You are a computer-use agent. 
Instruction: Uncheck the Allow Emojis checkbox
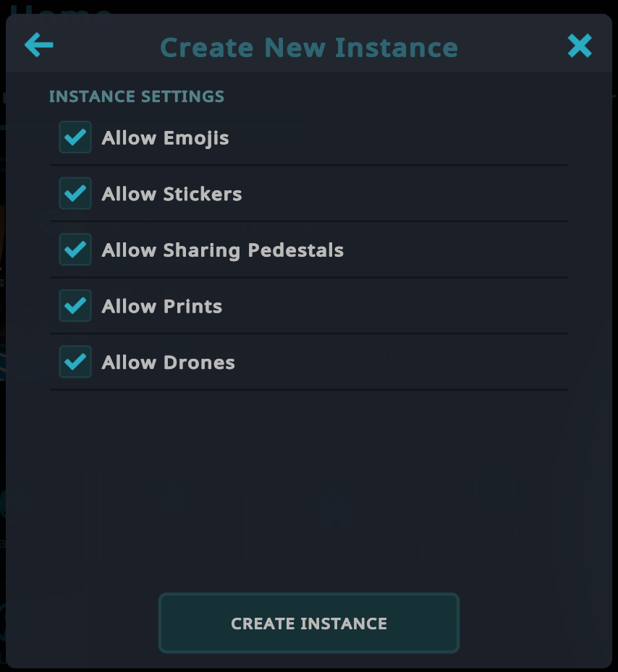(75, 137)
